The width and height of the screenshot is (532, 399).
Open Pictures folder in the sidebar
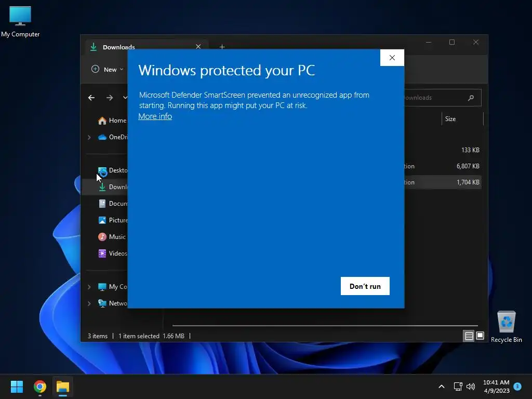(112, 220)
